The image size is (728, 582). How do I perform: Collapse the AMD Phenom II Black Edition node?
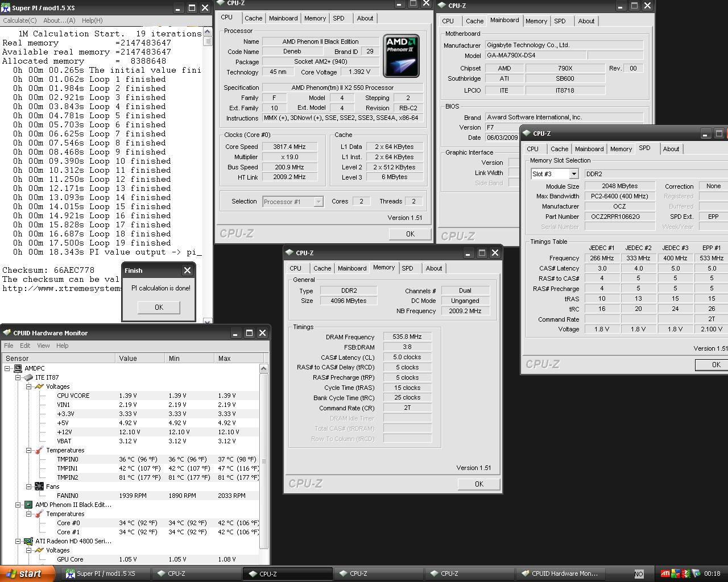tap(18, 505)
